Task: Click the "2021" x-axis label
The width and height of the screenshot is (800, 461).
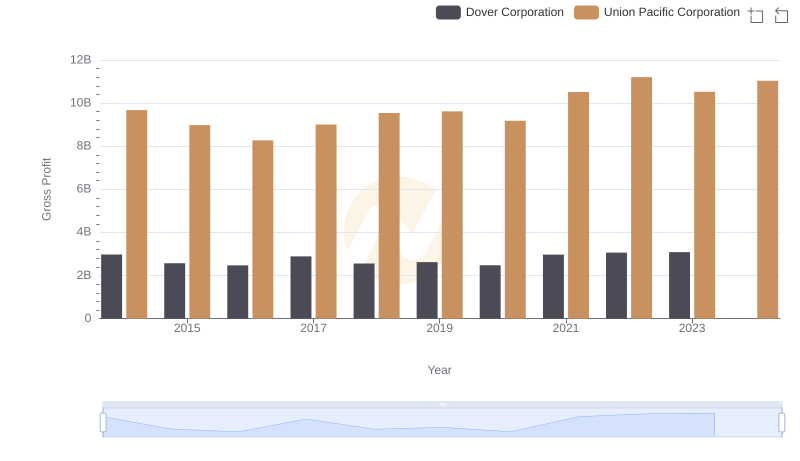Action: (566, 328)
